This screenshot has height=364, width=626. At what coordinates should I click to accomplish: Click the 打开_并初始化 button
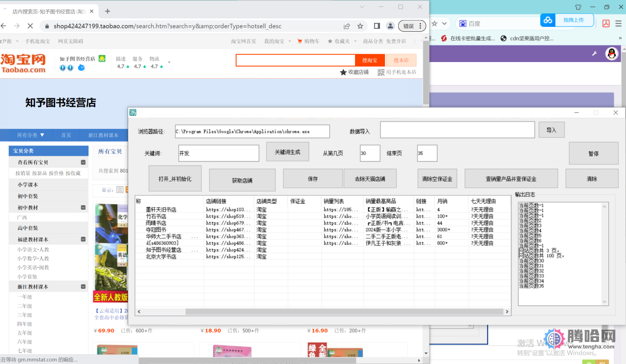coord(175,179)
